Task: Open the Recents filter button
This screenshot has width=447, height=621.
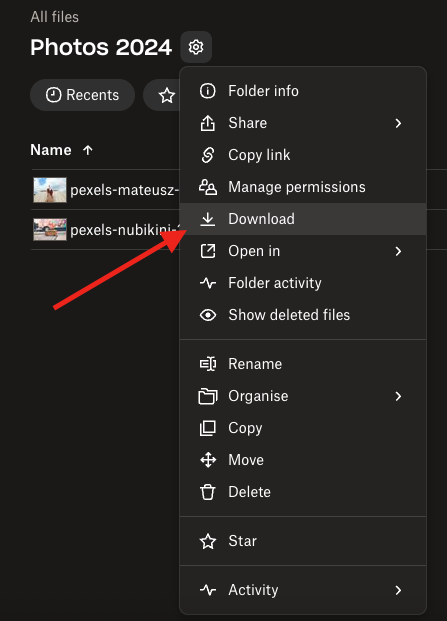Action: pyautogui.click(x=82, y=95)
